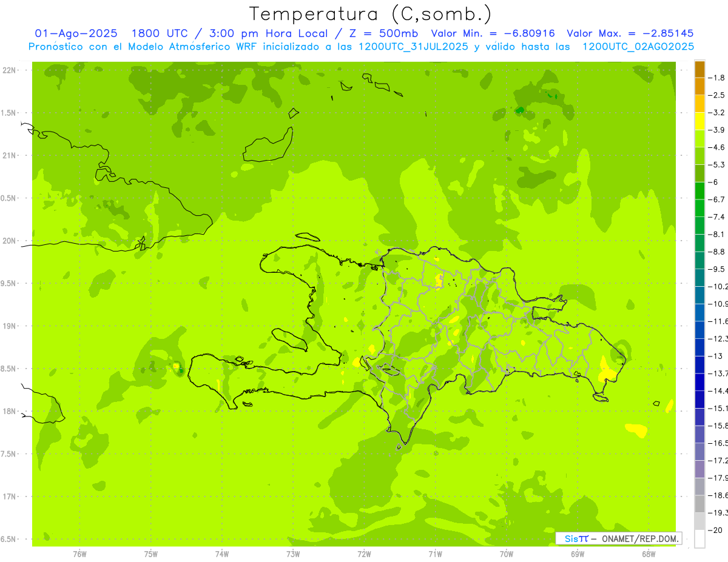Select the date text "01-Ago-2025"
Image resolution: width=728 pixels, height=562 pixels.
[x=76, y=33]
